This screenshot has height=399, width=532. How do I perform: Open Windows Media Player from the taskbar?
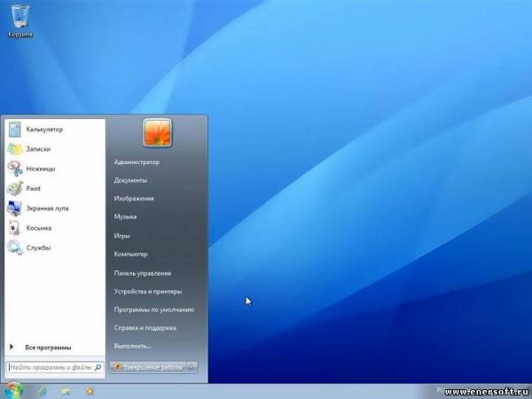(90, 392)
